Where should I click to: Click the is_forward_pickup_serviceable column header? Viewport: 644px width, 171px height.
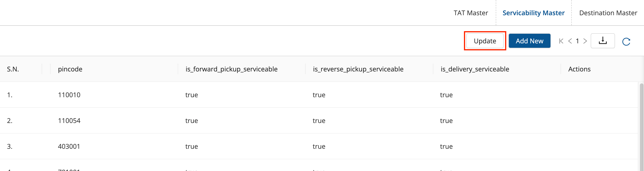click(x=231, y=69)
